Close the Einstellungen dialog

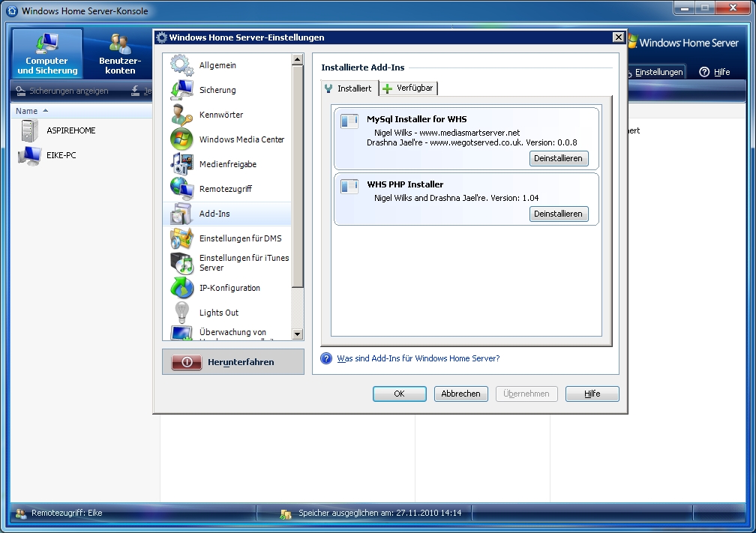point(618,37)
